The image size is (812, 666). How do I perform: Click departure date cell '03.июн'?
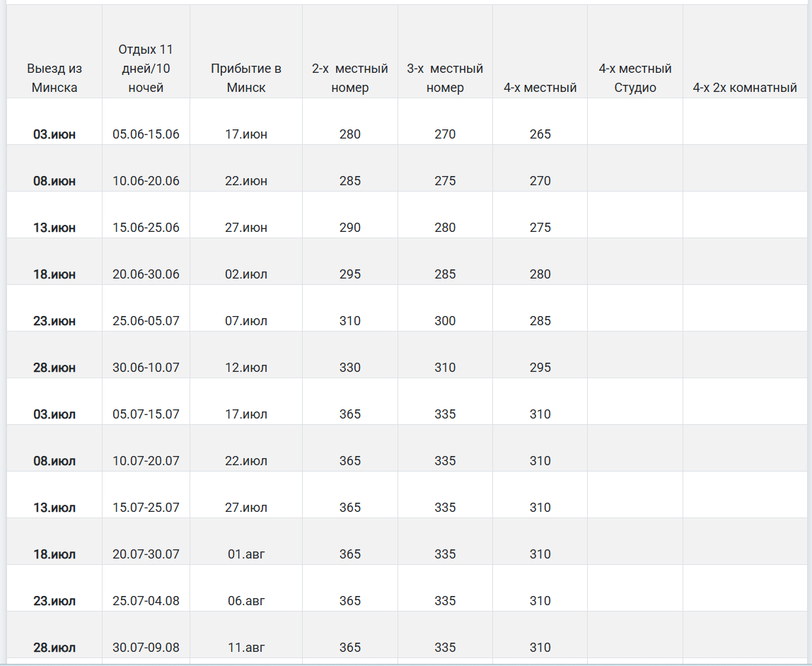(x=54, y=134)
